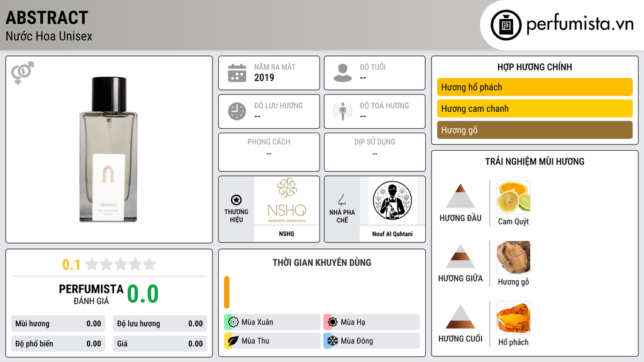Image resolution: width=644 pixels, height=362 pixels.
Task: Click the flower icon next to Mùa Xuân
Action: [x=233, y=322]
